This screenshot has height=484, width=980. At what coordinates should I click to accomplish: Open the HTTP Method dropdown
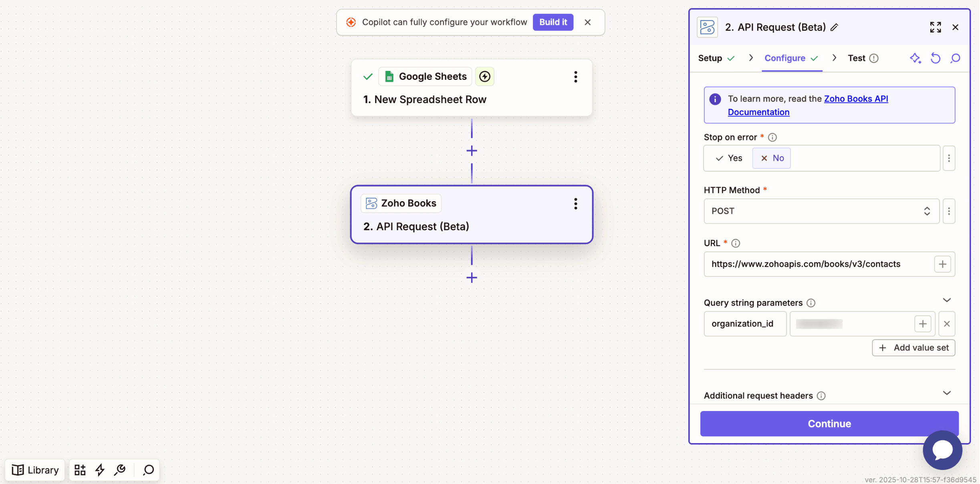click(821, 211)
